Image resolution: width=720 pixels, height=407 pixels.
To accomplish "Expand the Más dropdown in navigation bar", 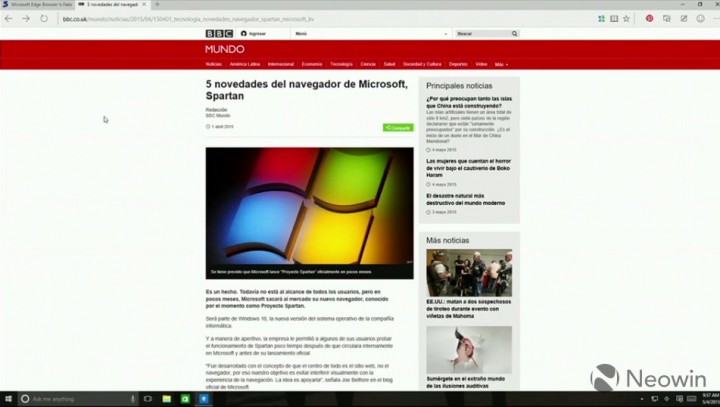I will [x=501, y=64].
